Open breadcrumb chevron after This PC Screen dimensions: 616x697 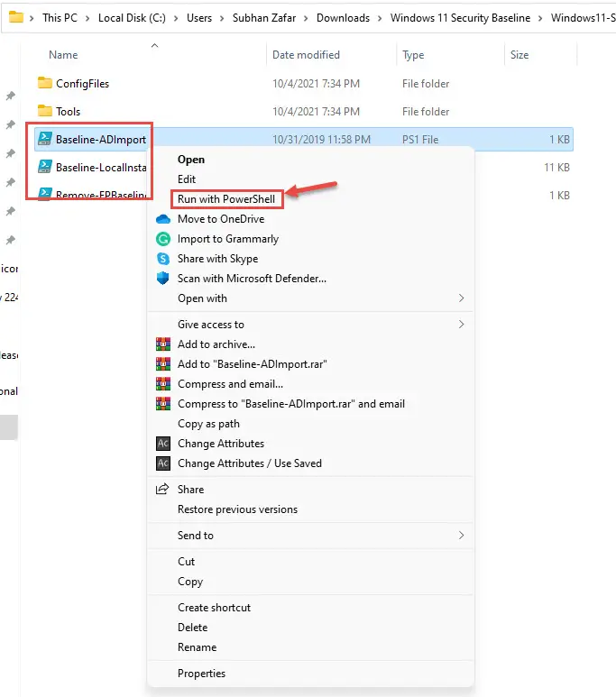[x=87, y=18]
